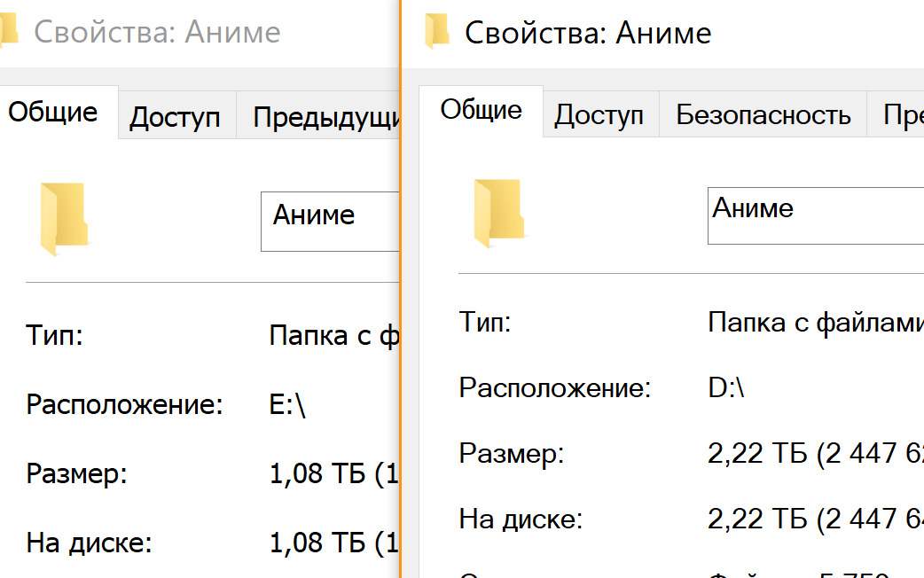Click the title bar text of the D:\ Аниме window
The image size is (924, 578).
click(x=588, y=33)
